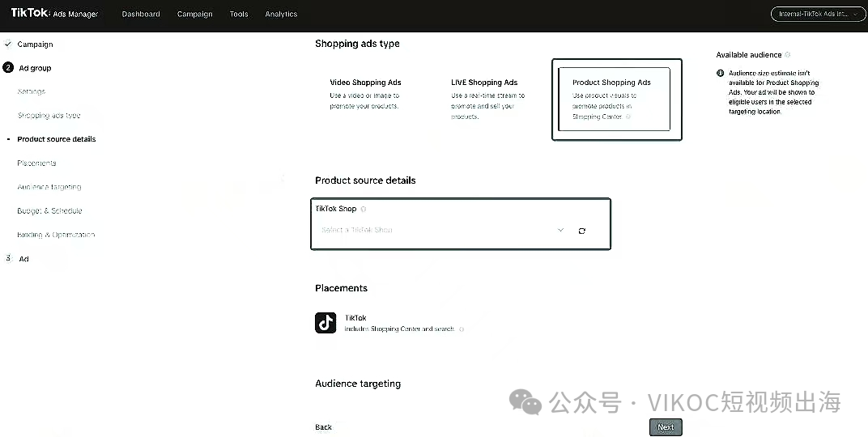Click the Back button
Screen dimensions: 868x437
point(323,427)
